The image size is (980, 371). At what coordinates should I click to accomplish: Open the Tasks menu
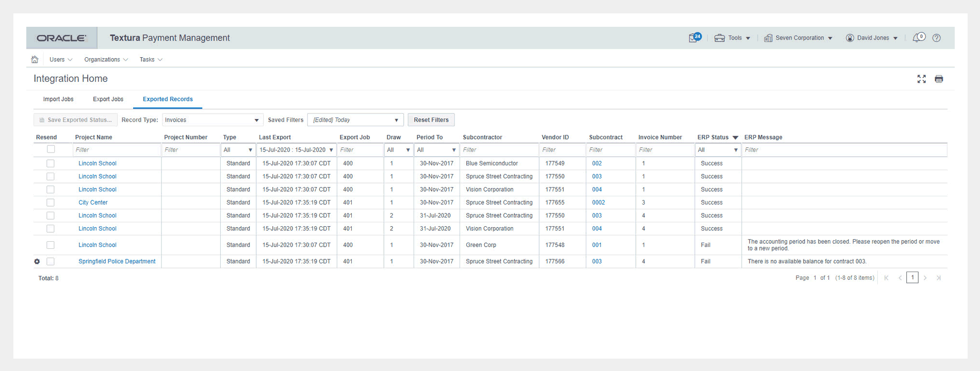click(x=151, y=60)
